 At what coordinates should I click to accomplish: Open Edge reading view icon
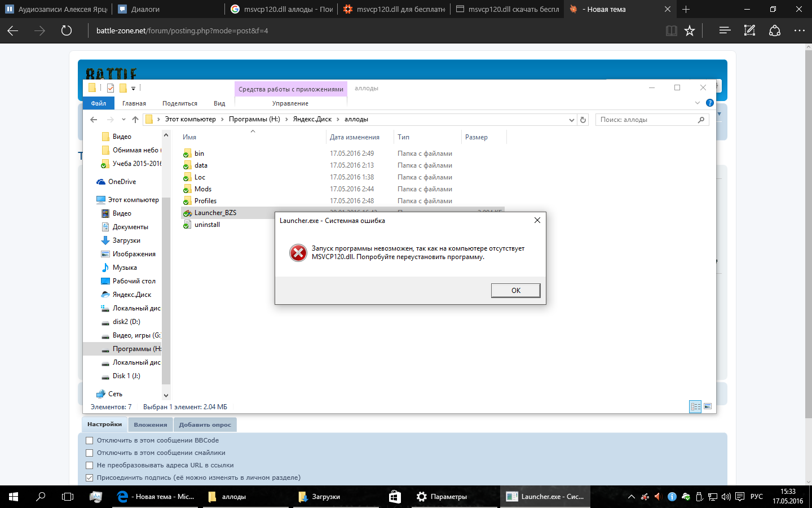[671, 30]
